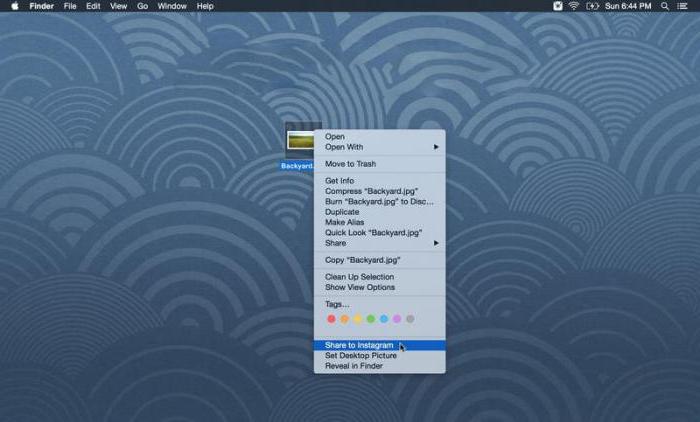Apply the purple tag color
The width and height of the screenshot is (700, 422).
pos(397,319)
